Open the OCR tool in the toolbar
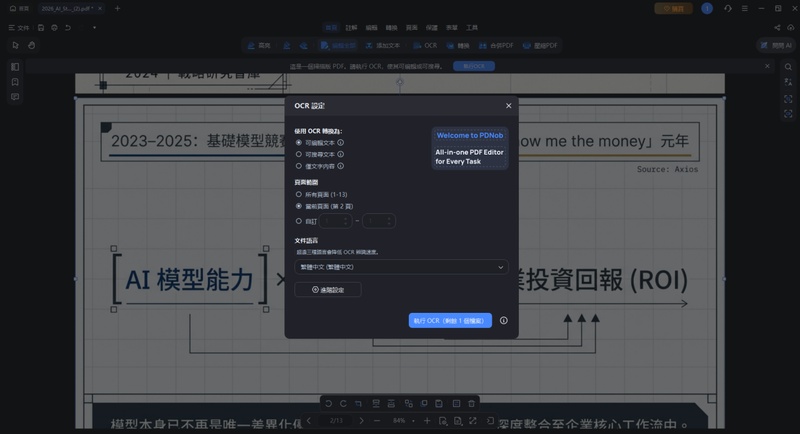 point(425,45)
